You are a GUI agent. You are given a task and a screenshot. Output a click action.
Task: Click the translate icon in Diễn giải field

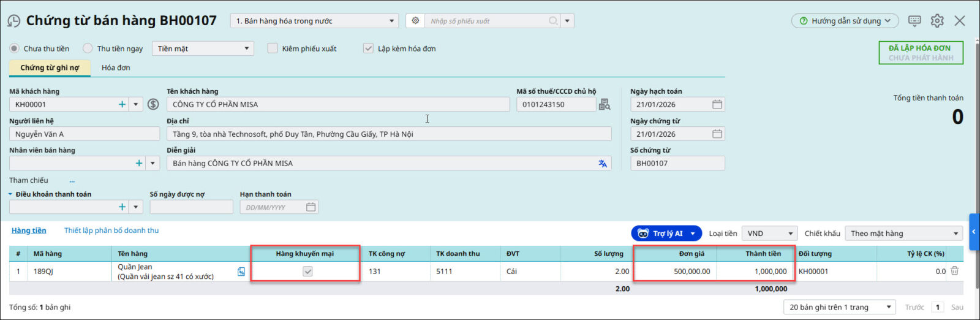pos(603,164)
